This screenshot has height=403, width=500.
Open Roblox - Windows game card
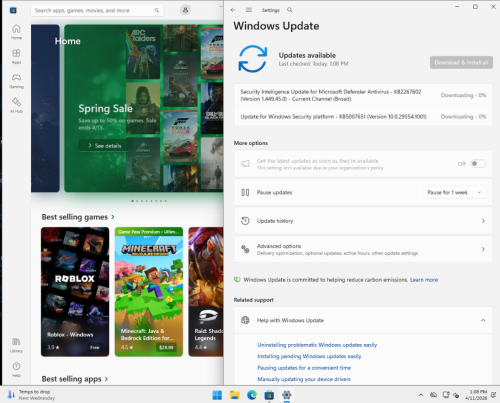75,292
